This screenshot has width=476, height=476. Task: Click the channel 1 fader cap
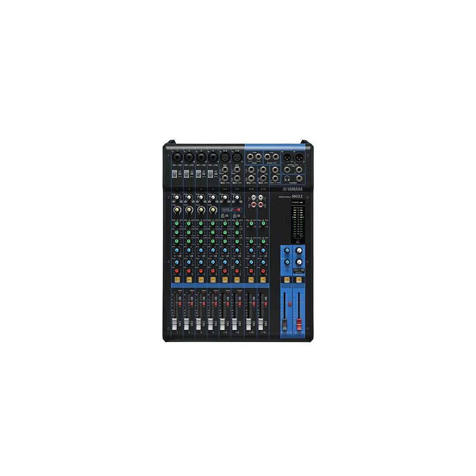tap(175, 324)
